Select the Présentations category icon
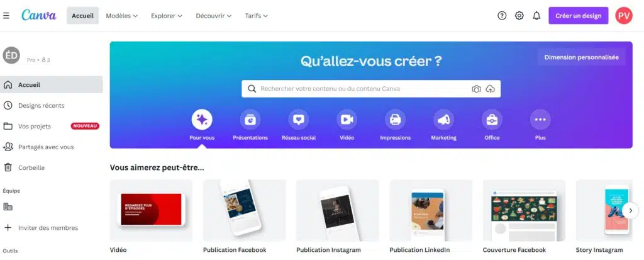 pyautogui.click(x=250, y=120)
